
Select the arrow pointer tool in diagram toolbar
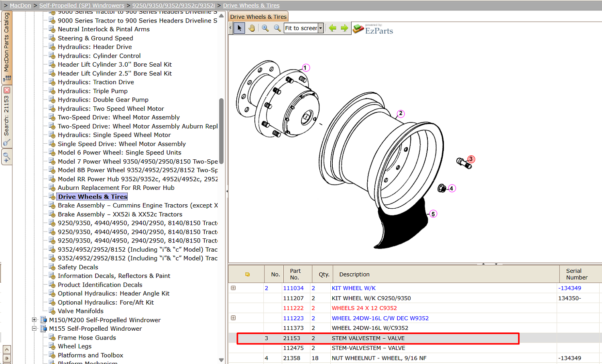click(x=239, y=28)
